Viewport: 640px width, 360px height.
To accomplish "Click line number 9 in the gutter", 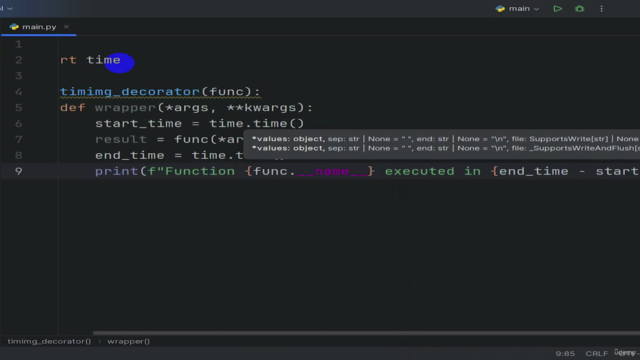I will coord(18,171).
